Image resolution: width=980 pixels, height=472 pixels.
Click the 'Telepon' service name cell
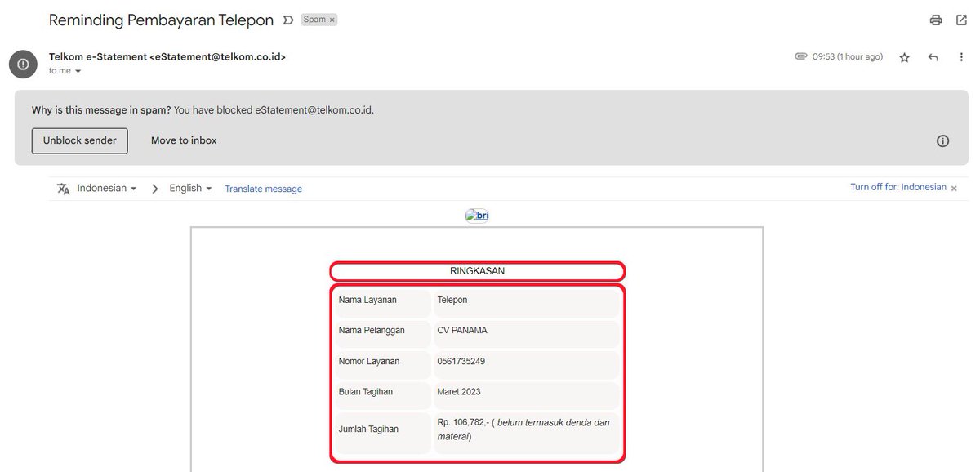pos(527,302)
